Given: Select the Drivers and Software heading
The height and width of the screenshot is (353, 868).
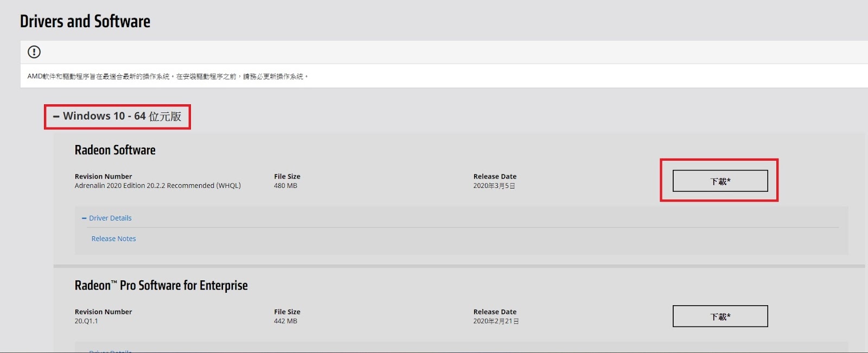Looking at the screenshot, I should click(x=85, y=21).
